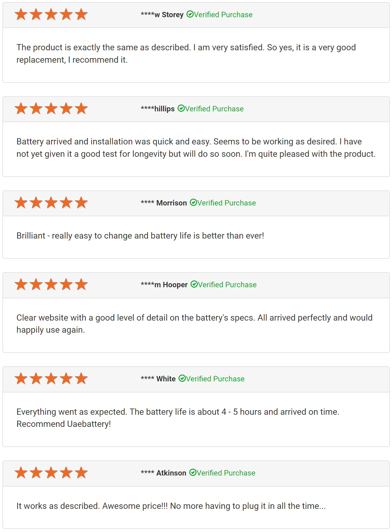This screenshot has height=532, width=392.
Task: Click the verified checkmark icon beside Storey
Action: 190,14
